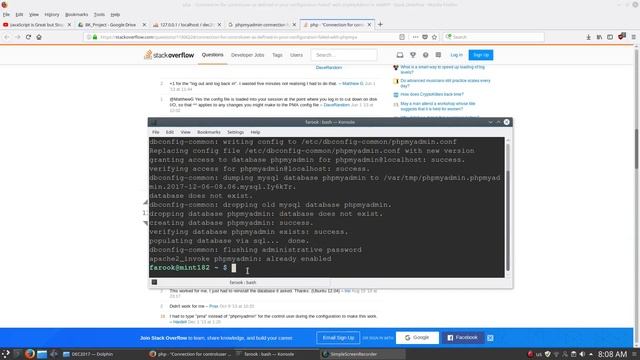The image size is (640, 360).
Task: Open Stack Overflow inbox icon
Action: [x=400, y=55]
